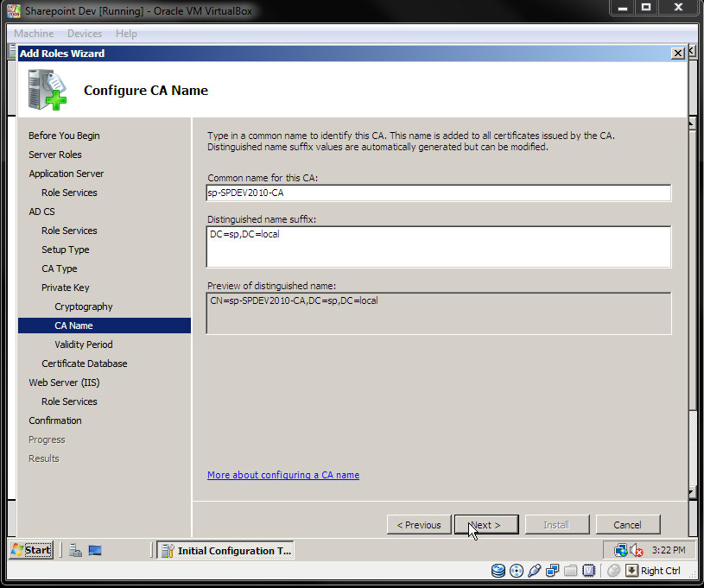The width and height of the screenshot is (704, 588).
Task: Click scrollbar up arrow behind wizard
Action: pos(692,123)
